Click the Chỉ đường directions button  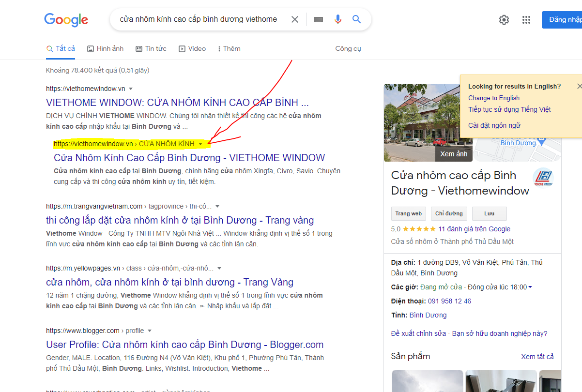point(449,213)
